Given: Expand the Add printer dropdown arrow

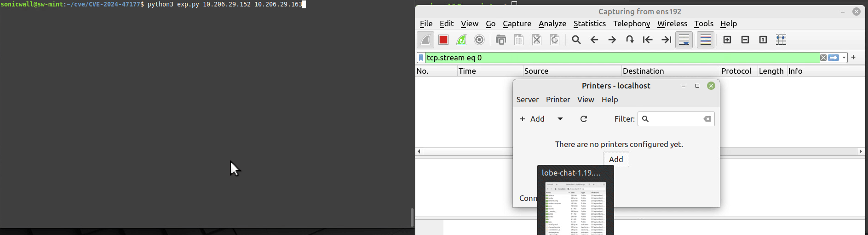Looking at the screenshot, I should point(560,119).
